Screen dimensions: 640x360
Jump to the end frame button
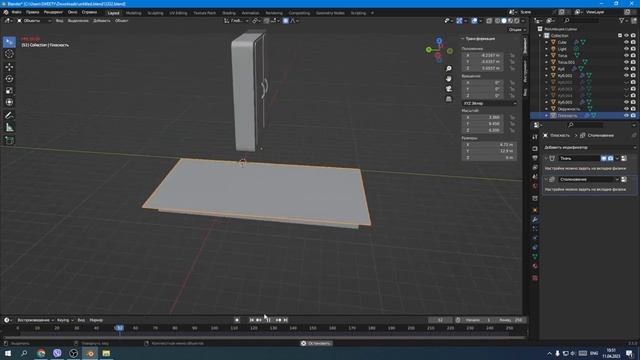tap(286, 320)
